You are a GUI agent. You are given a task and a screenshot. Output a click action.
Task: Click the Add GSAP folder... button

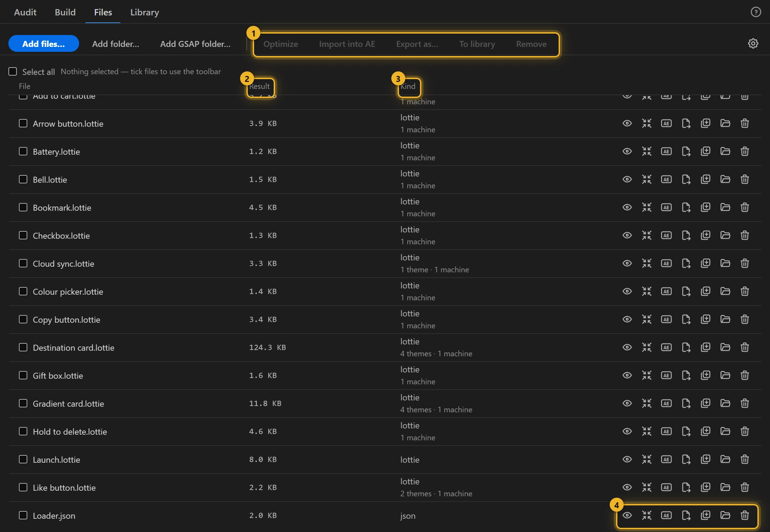[195, 44]
